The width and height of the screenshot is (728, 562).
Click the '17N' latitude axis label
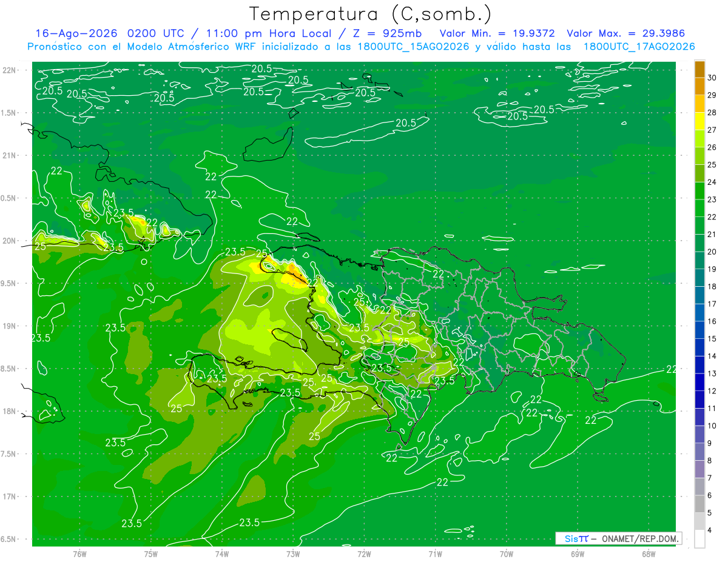8,497
